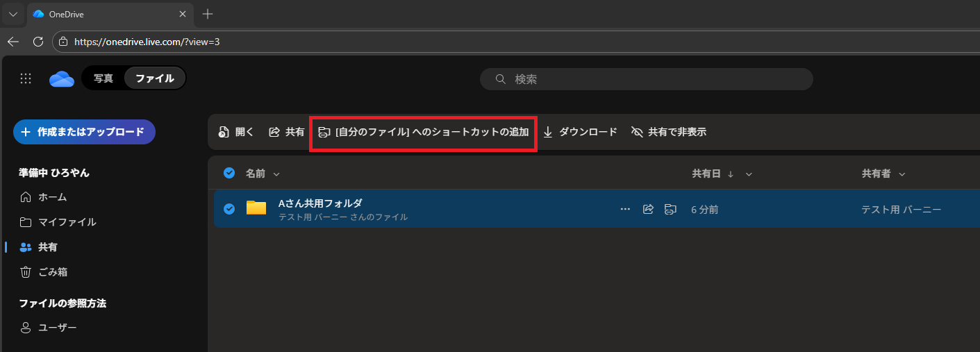Open マイファイル in the sidebar
Viewport: 980px width, 352px height.
pyautogui.click(x=67, y=222)
